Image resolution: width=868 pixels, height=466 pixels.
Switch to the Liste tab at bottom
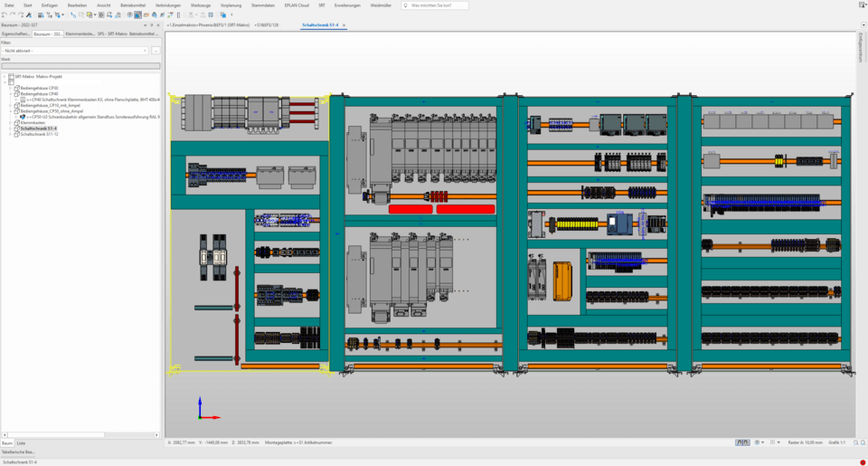coord(21,442)
